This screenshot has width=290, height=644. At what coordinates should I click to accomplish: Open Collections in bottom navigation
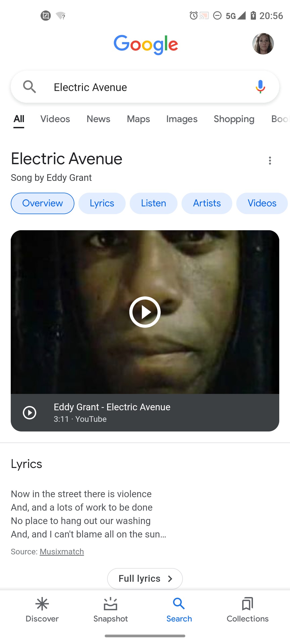pyautogui.click(x=248, y=610)
